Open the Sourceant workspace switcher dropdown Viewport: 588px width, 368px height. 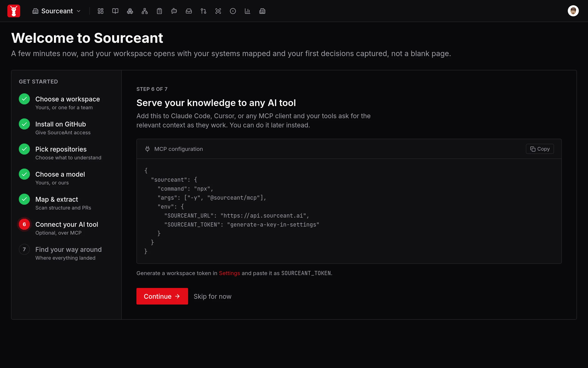coord(57,11)
